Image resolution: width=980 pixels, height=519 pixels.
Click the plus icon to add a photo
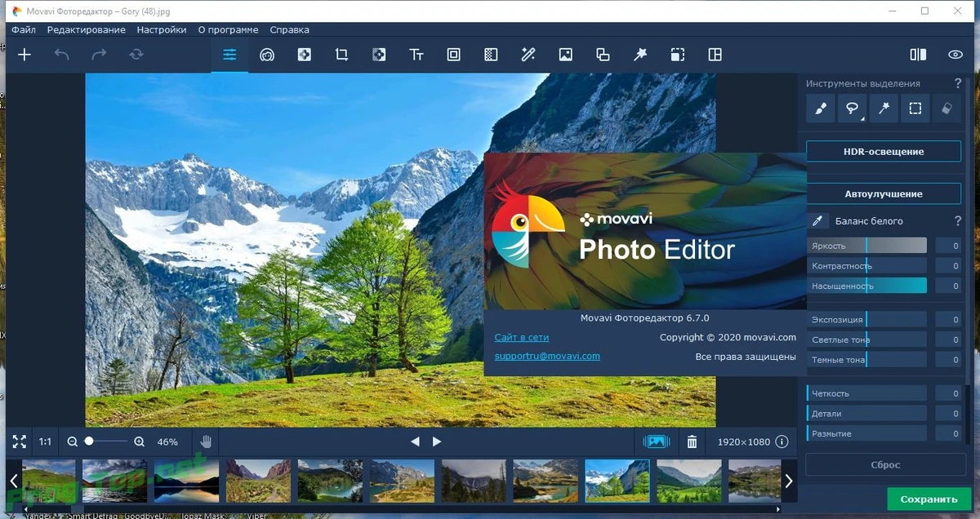click(x=24, y=55)
